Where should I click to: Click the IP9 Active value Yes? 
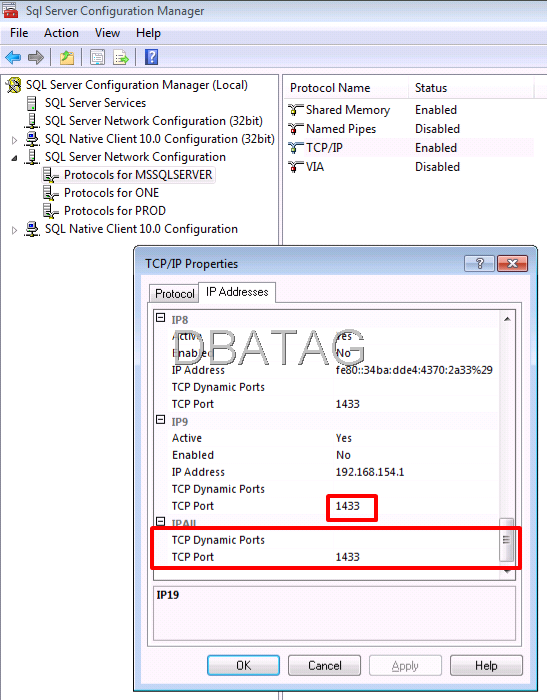(x=343, y=438)
